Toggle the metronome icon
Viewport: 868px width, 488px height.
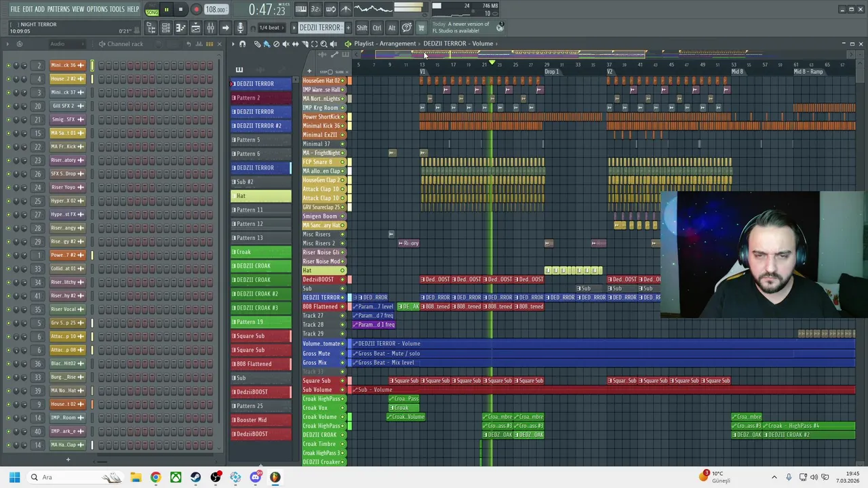[346, 9]
